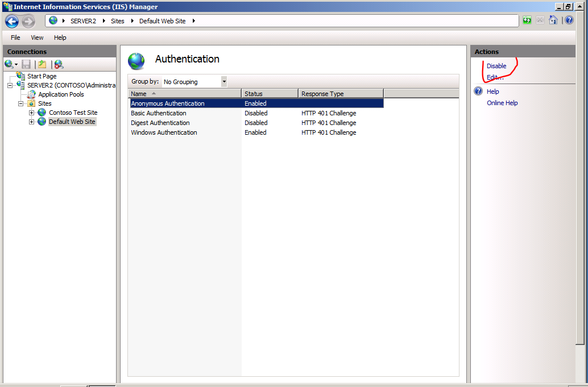The image size is (588, 387).
Task: Click Edit... in Actions pane
Action: click(x=495, y=77)
